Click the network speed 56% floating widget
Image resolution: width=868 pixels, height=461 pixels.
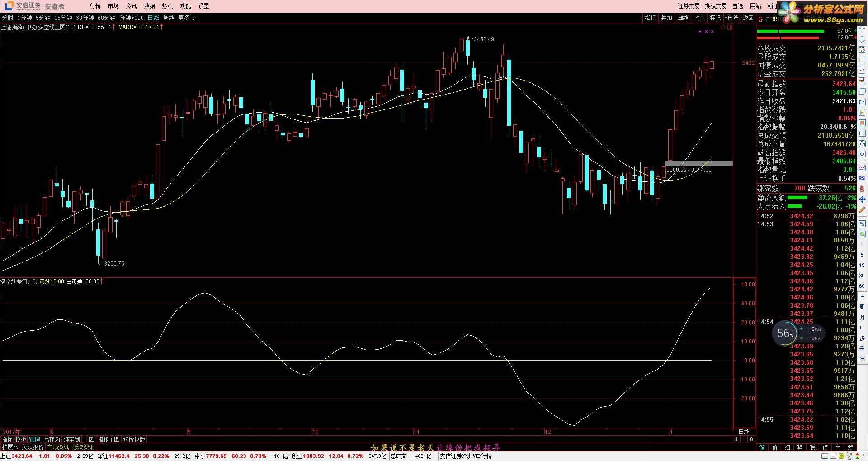click(x=798, y=333)
